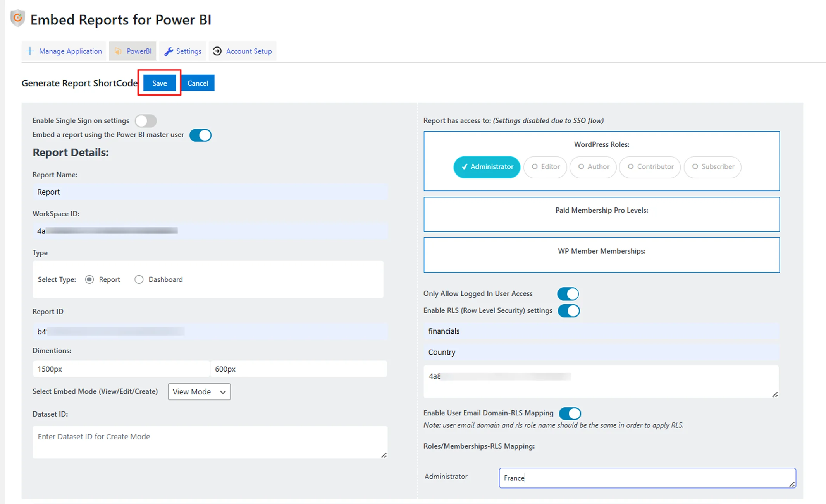The image size is (826, 504).
Task: Click the RLS dataset textarea resize handle
Action: (x=775, y=394)
